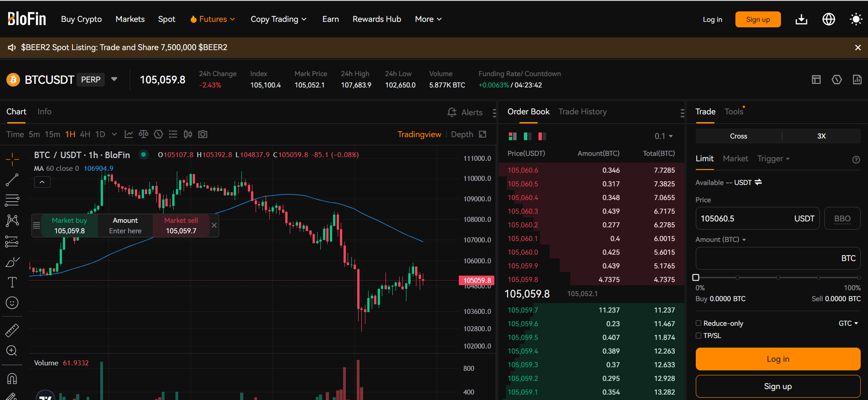The width and height of the screenshot is (868, 400).
Task: Expand the Futures dropdown menu
Action: click(x=212, y=19)
